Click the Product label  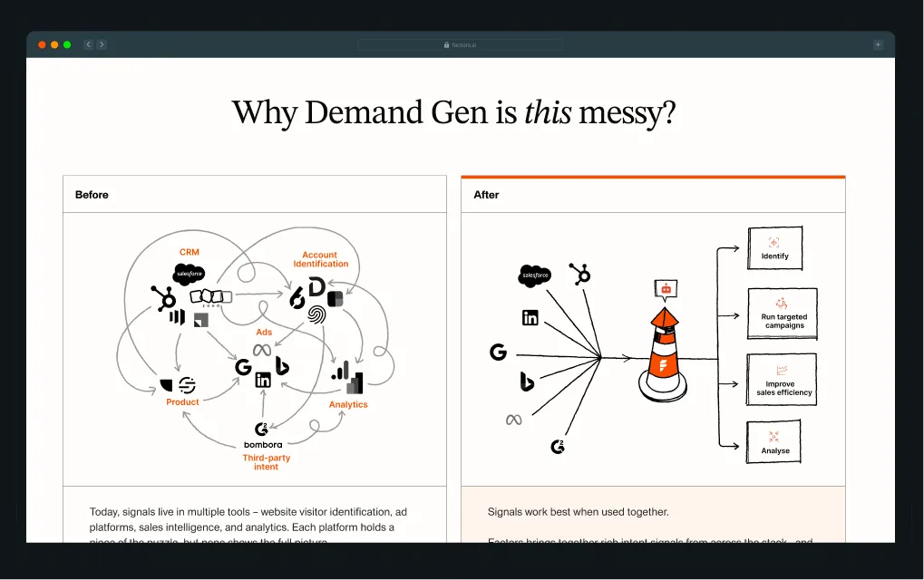coord(182,402)
